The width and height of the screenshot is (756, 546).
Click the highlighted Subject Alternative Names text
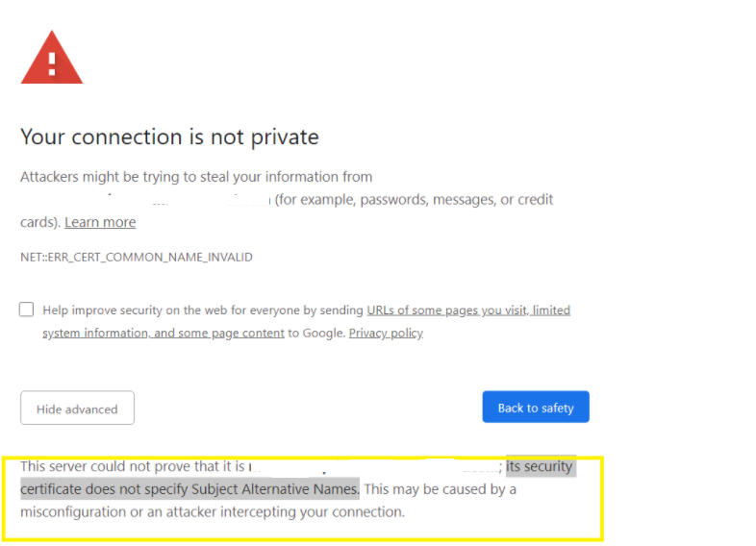275,489
